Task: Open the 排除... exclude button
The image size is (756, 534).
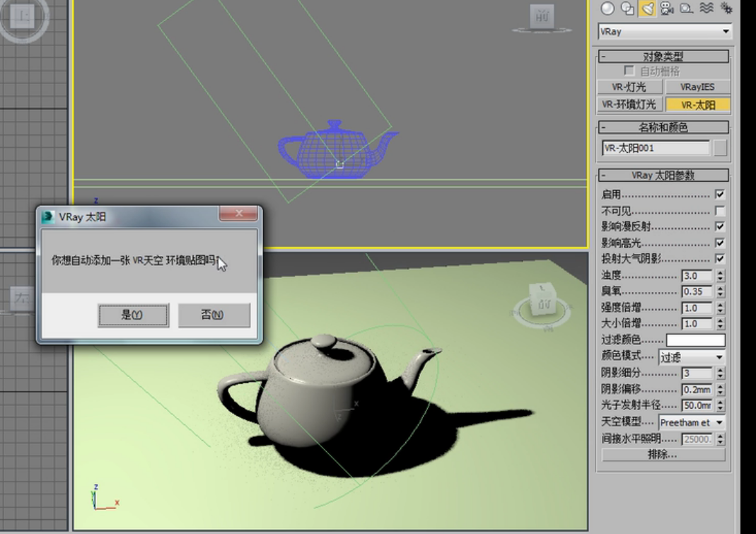Action: pyautogui.click(x=663, y=454)
